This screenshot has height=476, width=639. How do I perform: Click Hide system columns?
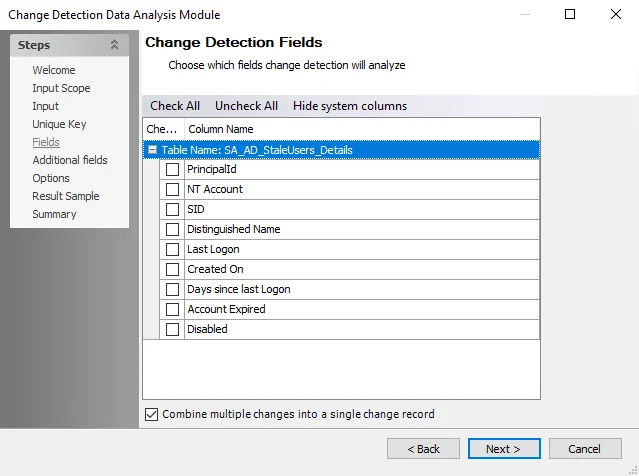coord(350,106)
